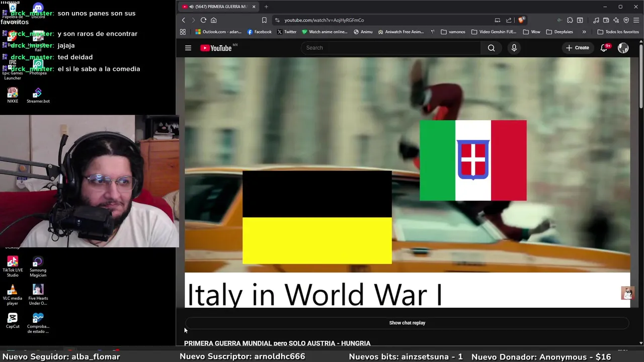Open a new browser tab
Viewport: 644px width, 362px height.
pos(266,7)
